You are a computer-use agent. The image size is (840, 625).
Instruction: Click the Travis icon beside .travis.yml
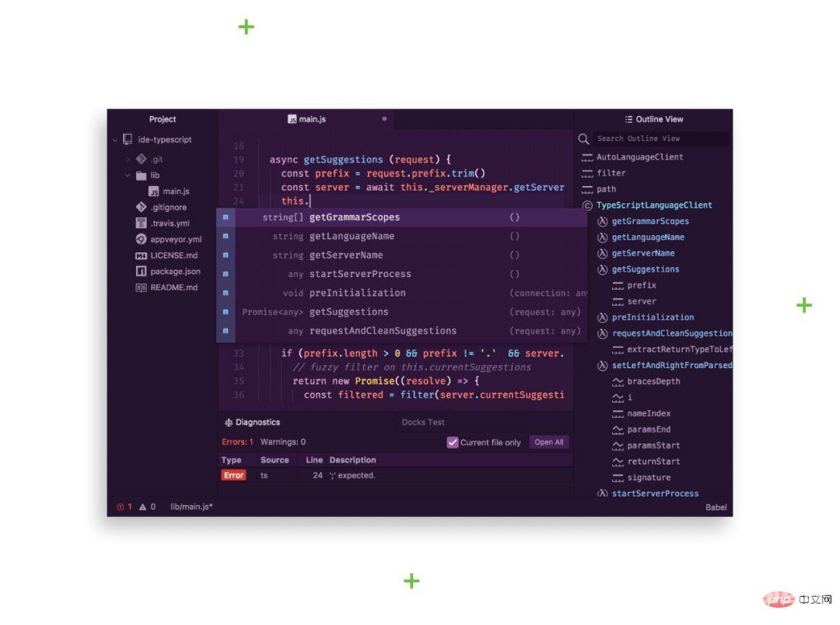coord(140,223)
